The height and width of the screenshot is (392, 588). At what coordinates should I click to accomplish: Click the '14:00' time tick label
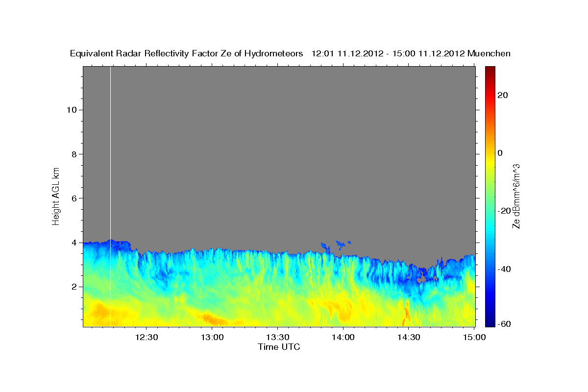point(343,337)
